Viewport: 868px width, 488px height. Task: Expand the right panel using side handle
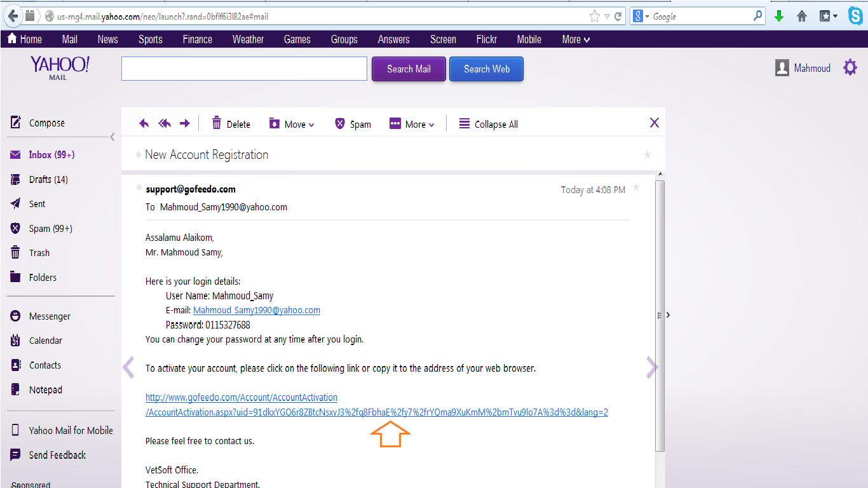[x=668, y=315]
